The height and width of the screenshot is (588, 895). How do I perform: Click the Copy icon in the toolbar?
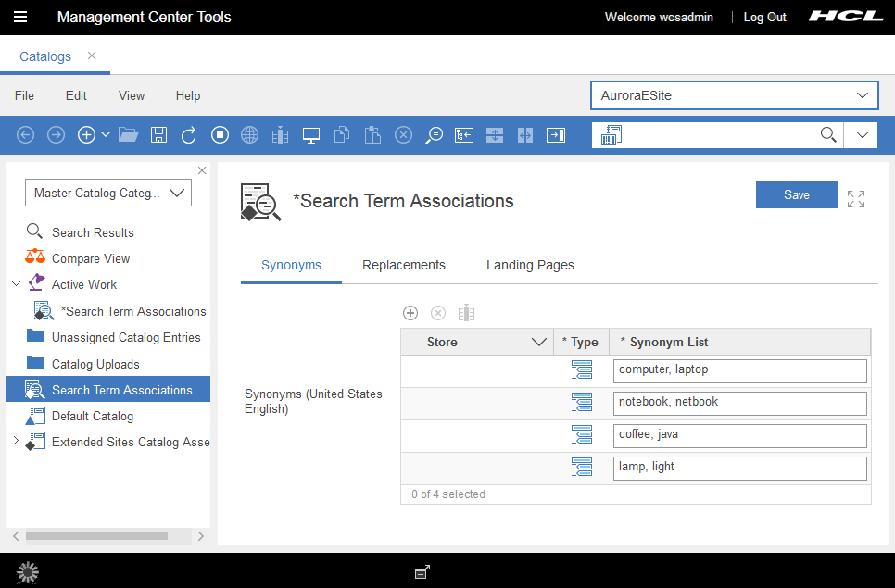pos(342,134)
